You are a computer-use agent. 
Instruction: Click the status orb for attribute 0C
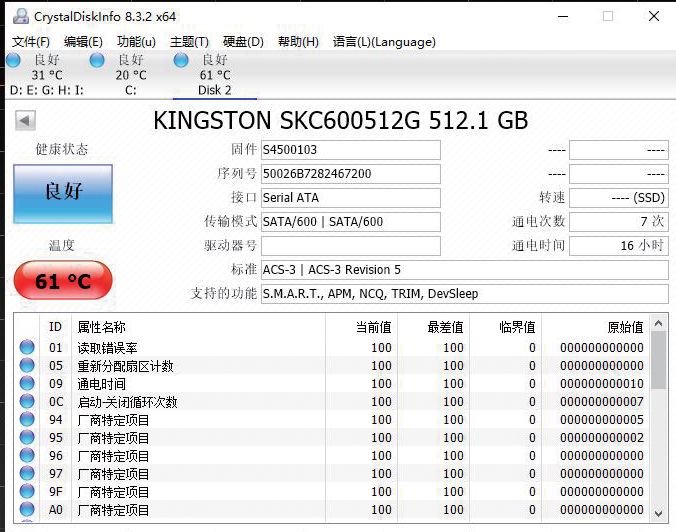(x=27, y=401)
